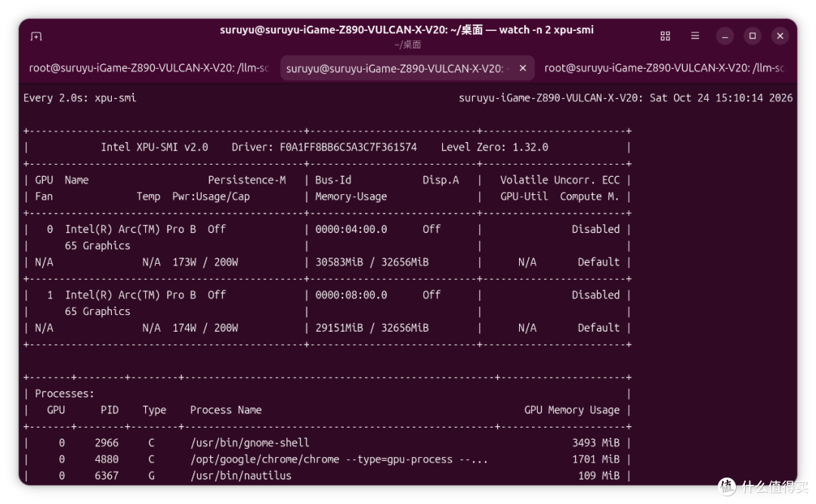Click power reading '174W / 200W'
Screen dimensions: 816x504
point(205,328)
